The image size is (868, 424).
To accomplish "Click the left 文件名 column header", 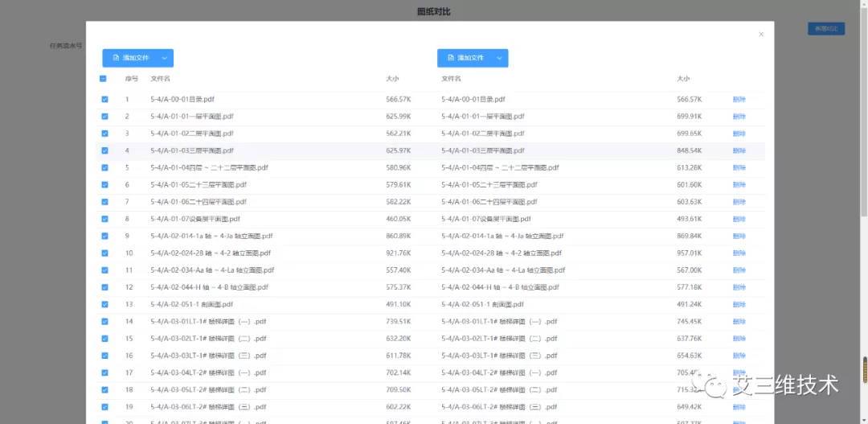I will click(x=160, y=79).
